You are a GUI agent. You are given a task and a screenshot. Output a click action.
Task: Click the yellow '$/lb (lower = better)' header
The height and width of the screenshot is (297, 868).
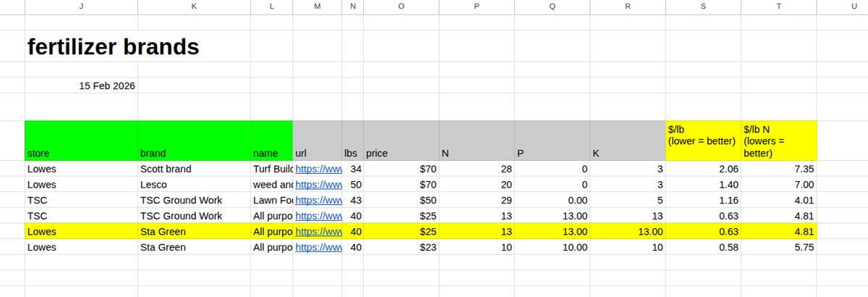pos(703,141)
